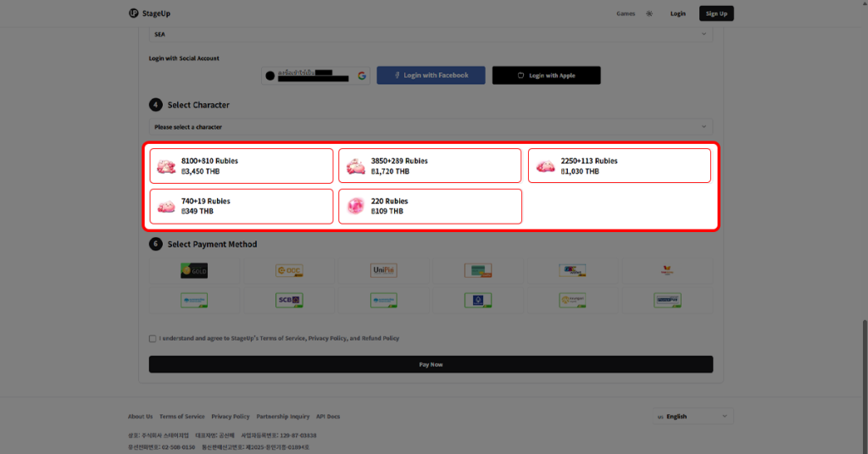Click Login in the top navigation
This screenshot has width=868, height=454.
coord(677,14)
